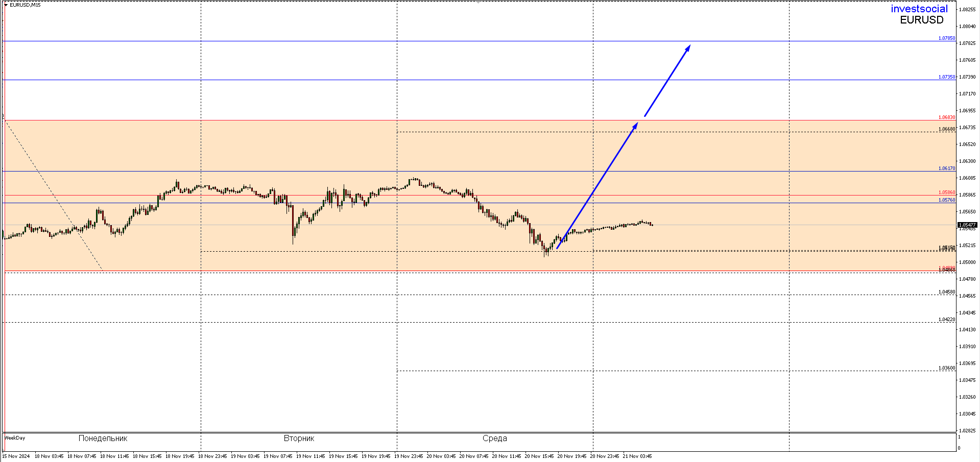980x462 pixels.
Task: Click the 20 Nov 15:45 time label
Action: [539, 456]
